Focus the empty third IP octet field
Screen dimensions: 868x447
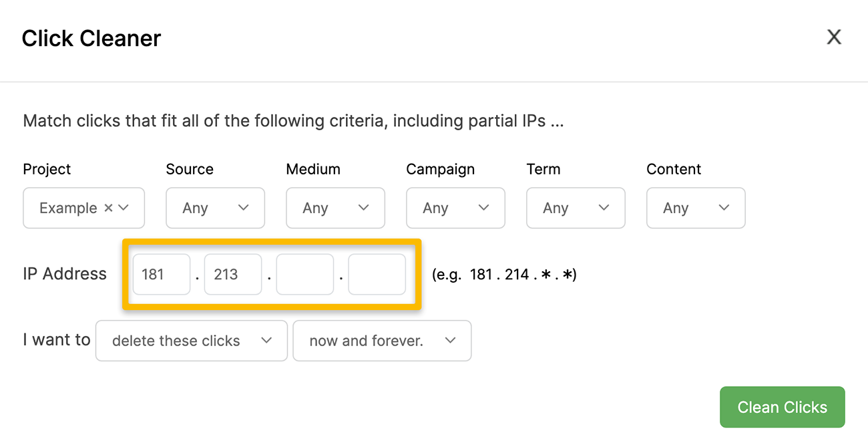tap(305, 274)
